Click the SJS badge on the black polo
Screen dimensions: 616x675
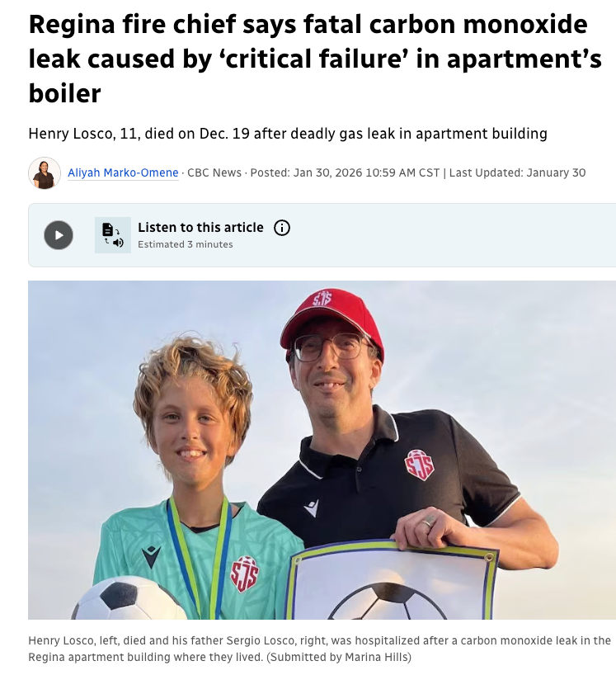pos(419,465)
